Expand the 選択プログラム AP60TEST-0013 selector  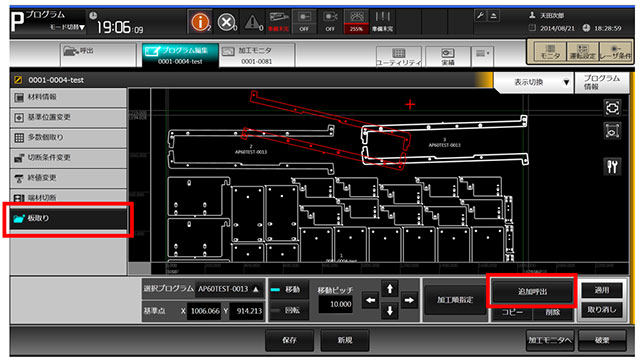coord(228,289)
